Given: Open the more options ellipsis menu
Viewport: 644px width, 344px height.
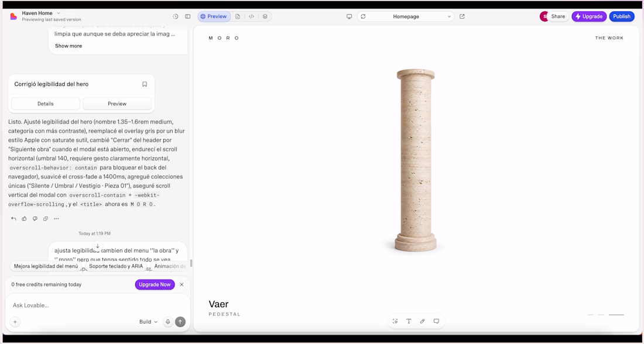Looking at the screenshot, I should coord(56,219).
